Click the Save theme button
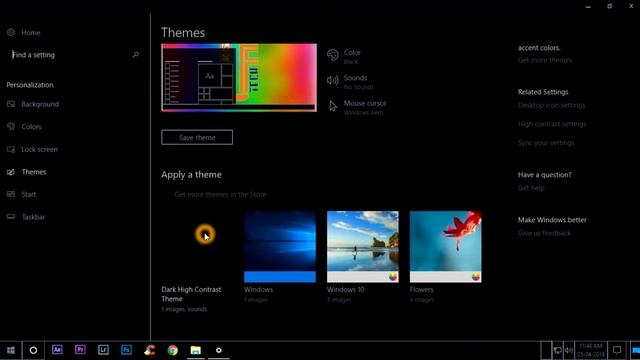Screen dimensions: 640x360 [197, 138]
